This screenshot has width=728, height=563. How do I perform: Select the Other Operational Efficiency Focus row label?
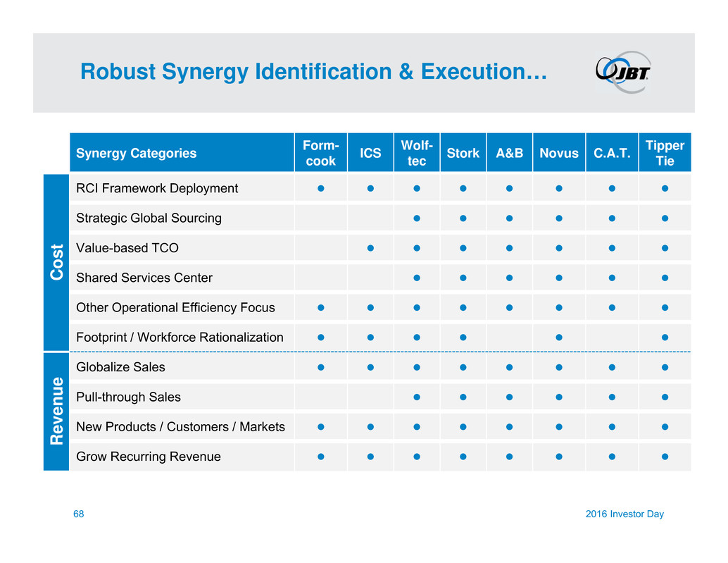point(175,308)
